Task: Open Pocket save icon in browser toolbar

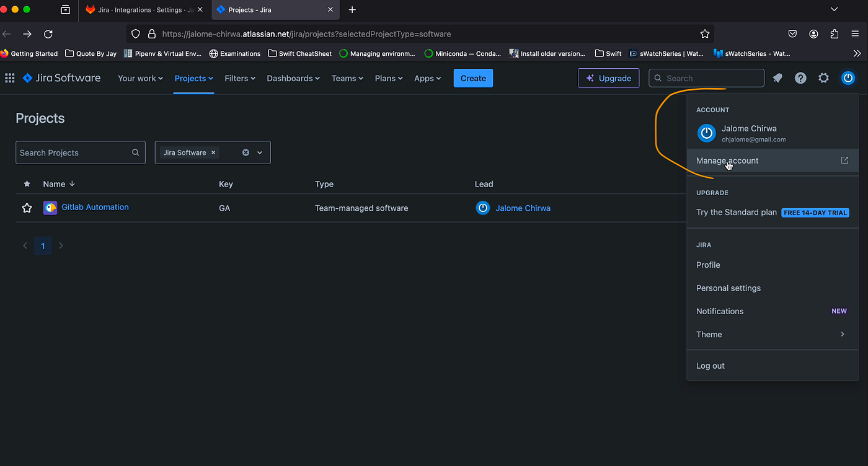Action: tap(792, 34)
